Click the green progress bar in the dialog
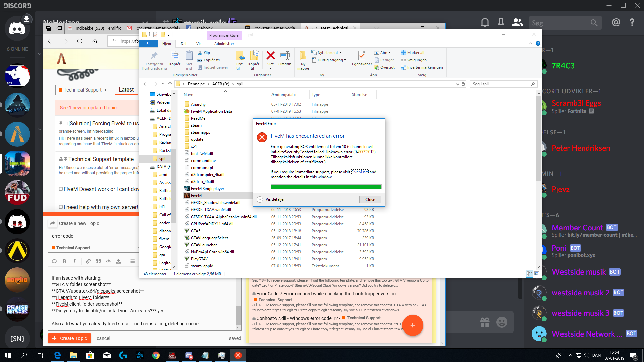The height and width of the screenshot is (362, 644). point(326,187)
